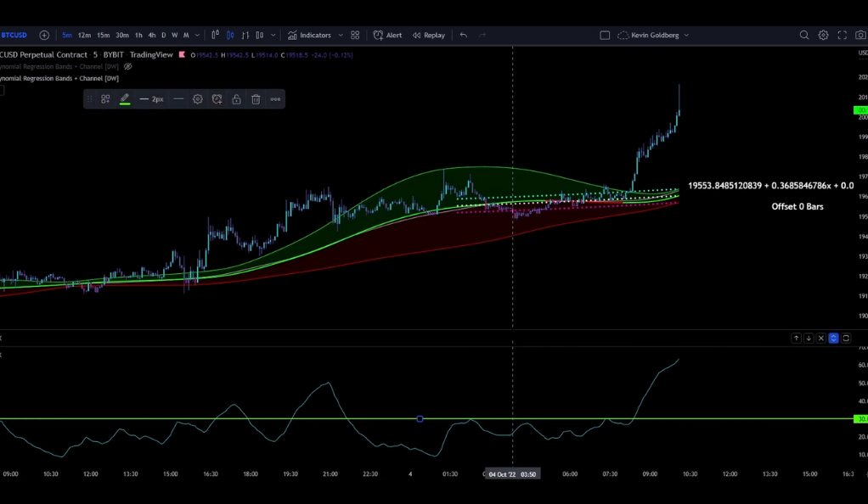The image size is (868, 504).
Task: Select the W weekly timeframe
Action: (x=174, y=35)
